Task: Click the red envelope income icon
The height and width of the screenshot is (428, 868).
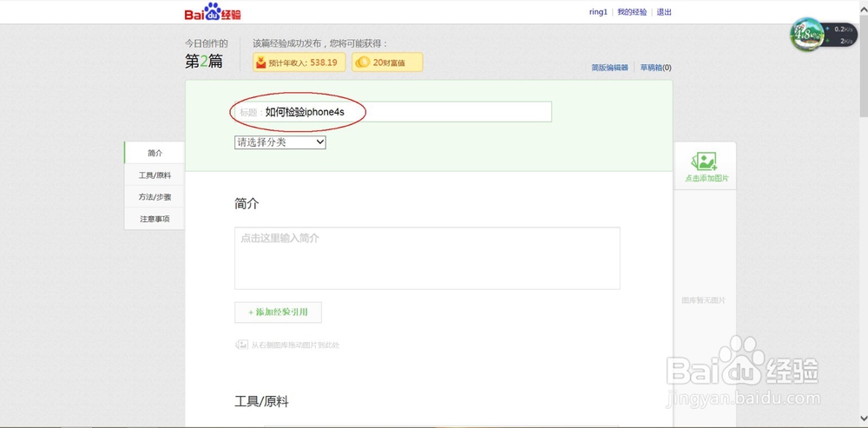Action: tap(260, 63)
